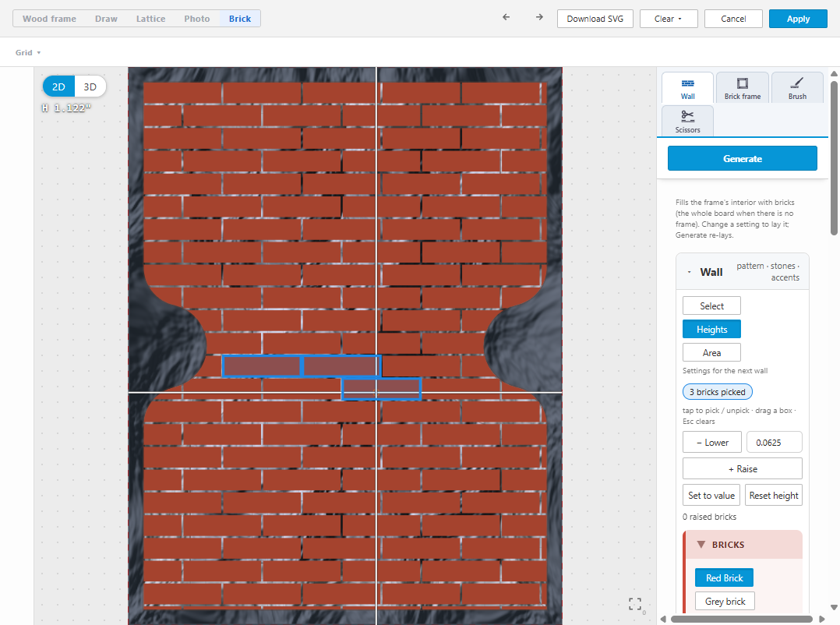The height and width of the screenshot is (625, 840).
Task: Click the undo back arrow
Action: click(506, 18)
